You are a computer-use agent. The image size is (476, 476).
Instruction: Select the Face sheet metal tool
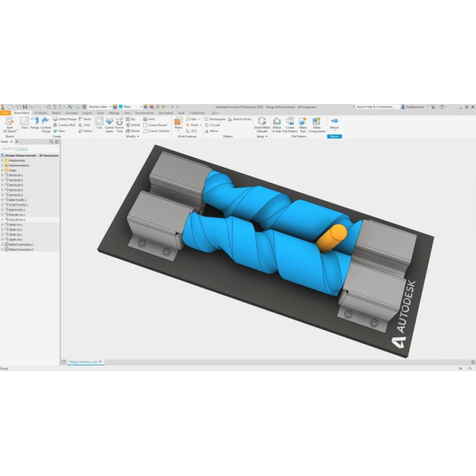[x=25, y=122]
